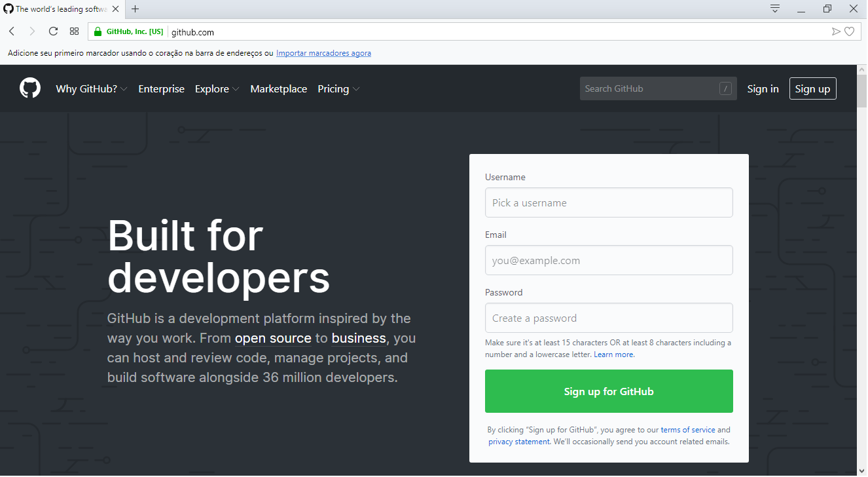Open the Enterprise page
The height and width of the screenshot is (477, 868).
(x=161, y=88)
